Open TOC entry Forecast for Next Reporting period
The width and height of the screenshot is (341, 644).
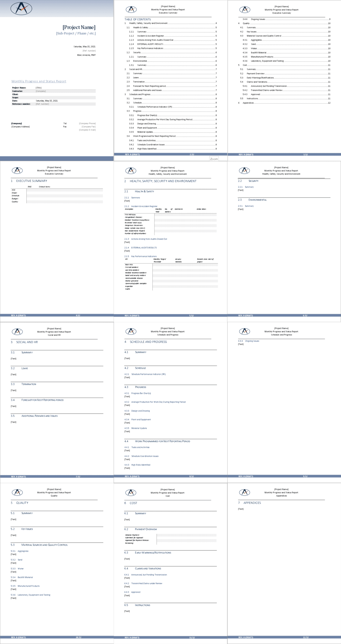172,86
